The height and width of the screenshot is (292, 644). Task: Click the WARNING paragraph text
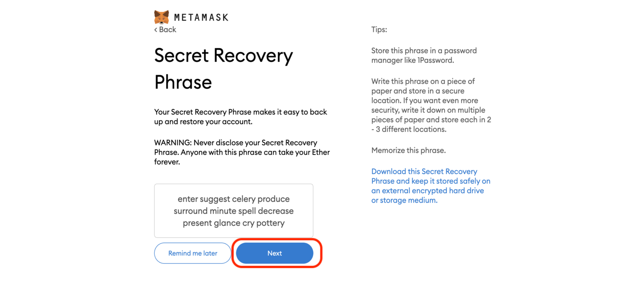(242, 152)
